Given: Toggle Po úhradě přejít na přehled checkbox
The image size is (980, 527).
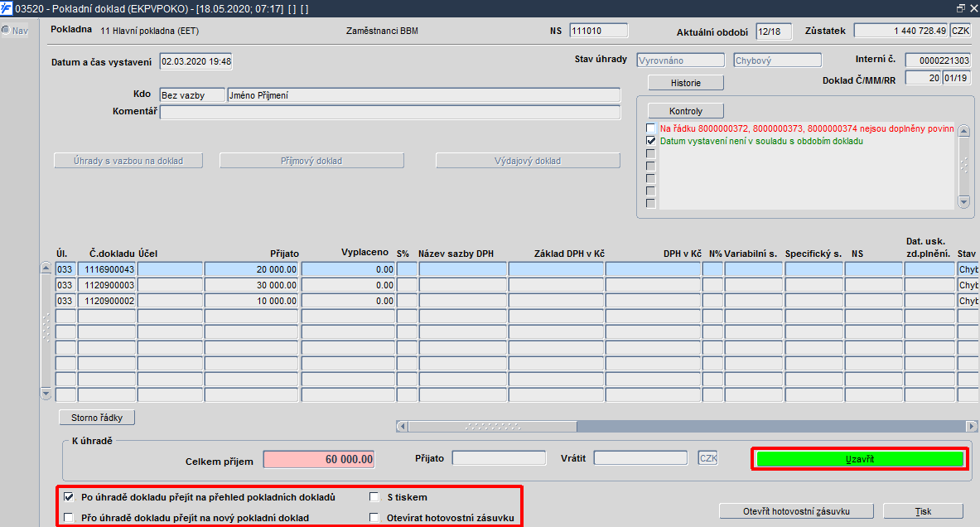Looking at the screenshot, I should point(69,497).
